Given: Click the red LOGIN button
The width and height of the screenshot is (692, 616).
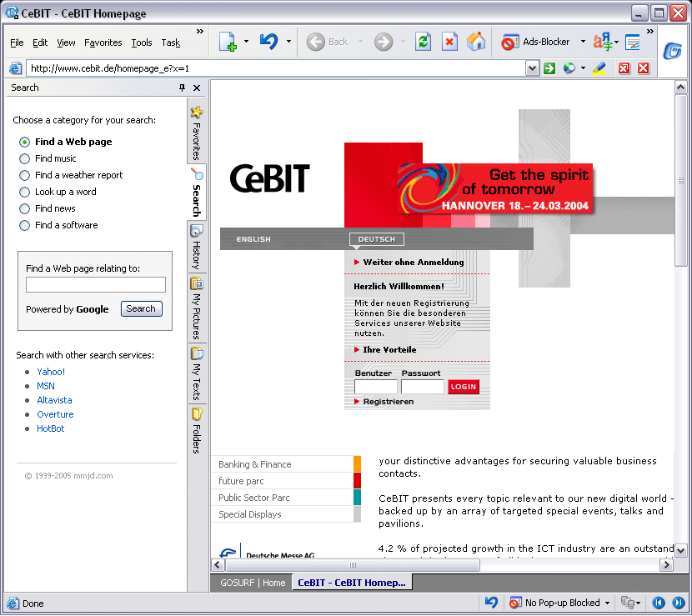Looking at the screenshot, I should (x=464, y=387).
